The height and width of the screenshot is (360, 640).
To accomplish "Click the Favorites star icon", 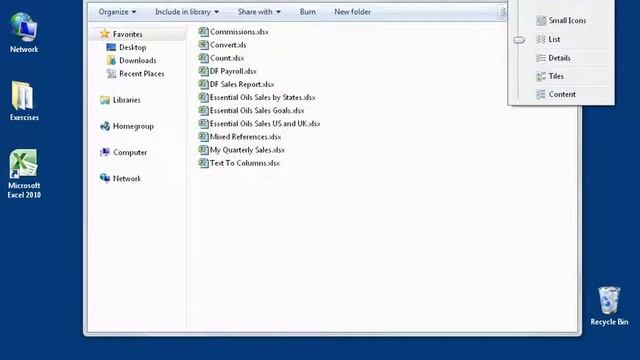I will pyautogui.click(x=105, y=34).
